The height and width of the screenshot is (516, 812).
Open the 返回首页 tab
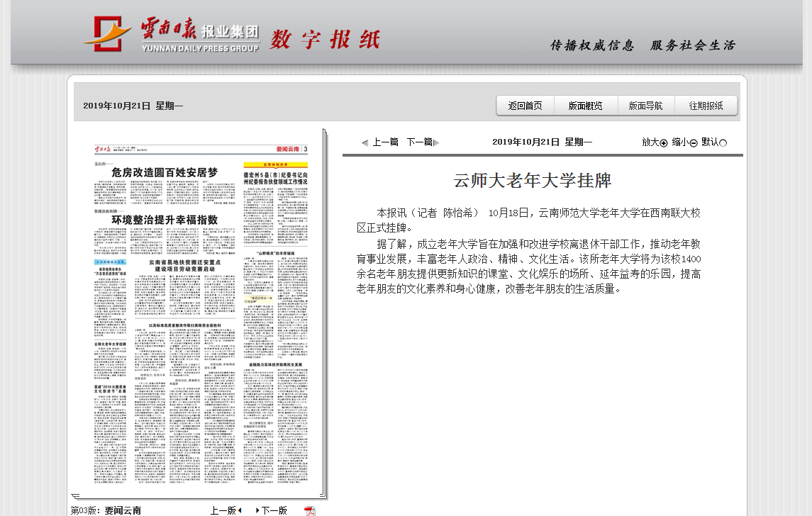click(x=525, y=106)
